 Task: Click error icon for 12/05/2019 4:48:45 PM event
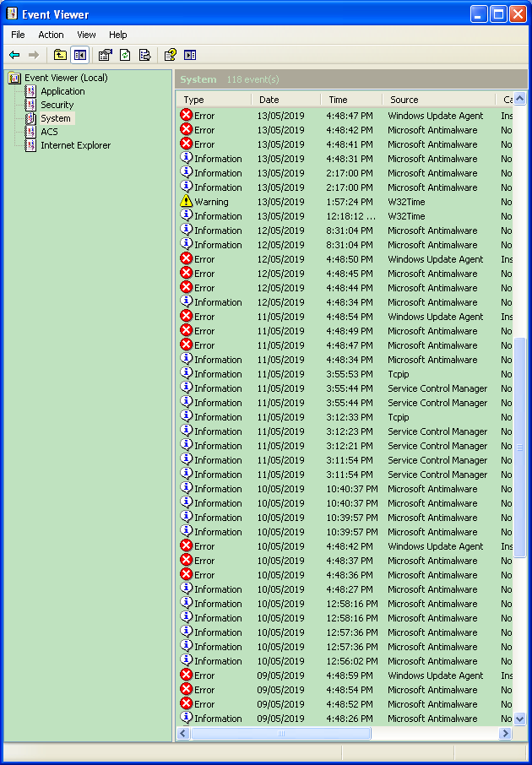pyautogui.click(x=186, y=274)
